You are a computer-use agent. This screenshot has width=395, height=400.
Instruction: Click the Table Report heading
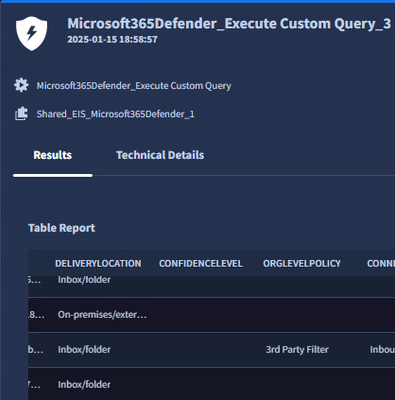coord(62,228)
